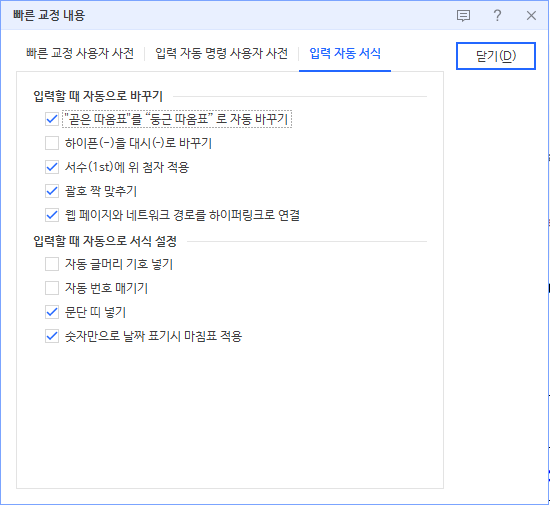The width and height of the screenshot is (550, 505).
Task: Click the help question mark icon
Action: coord(497,15)
